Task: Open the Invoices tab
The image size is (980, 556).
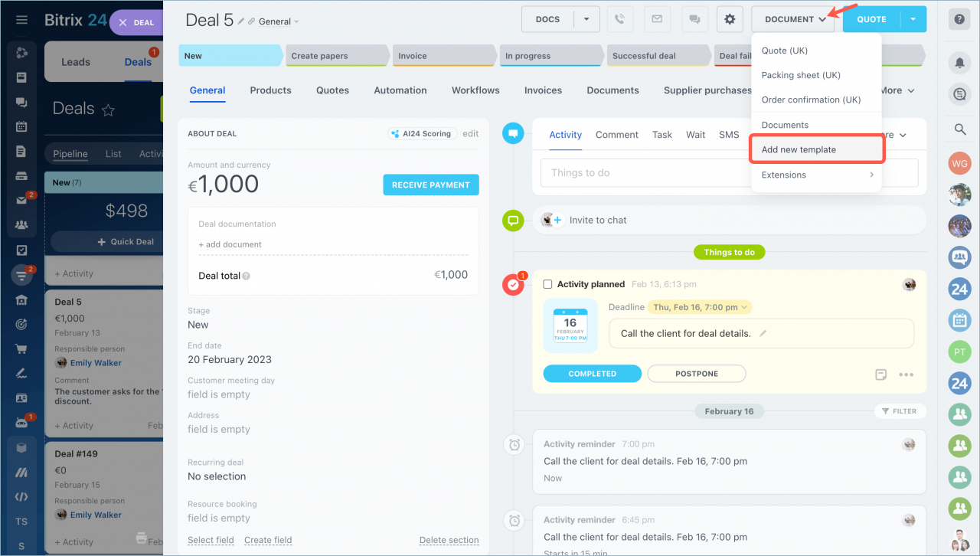Action: [x=543, y=90]
